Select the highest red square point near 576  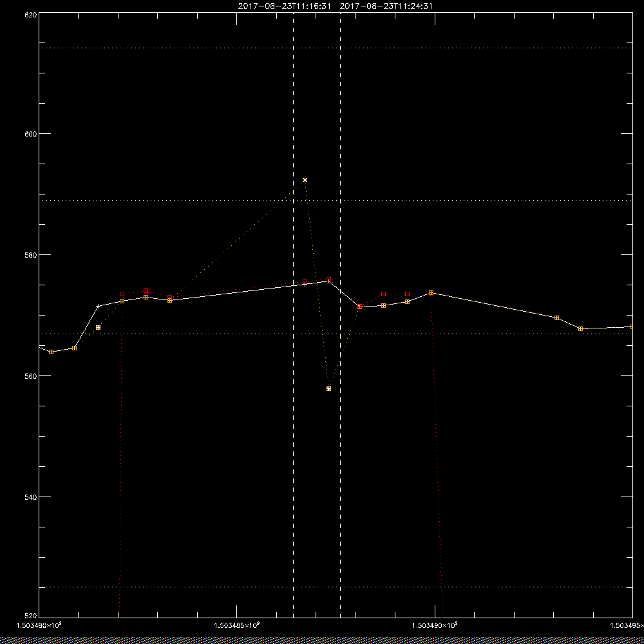(328, 279)
